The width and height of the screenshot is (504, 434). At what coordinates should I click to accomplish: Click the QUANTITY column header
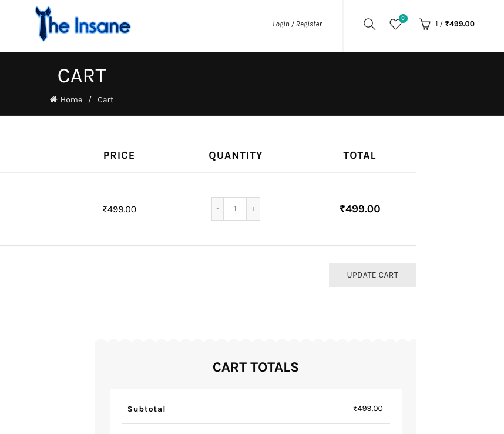tap(236, 155)
